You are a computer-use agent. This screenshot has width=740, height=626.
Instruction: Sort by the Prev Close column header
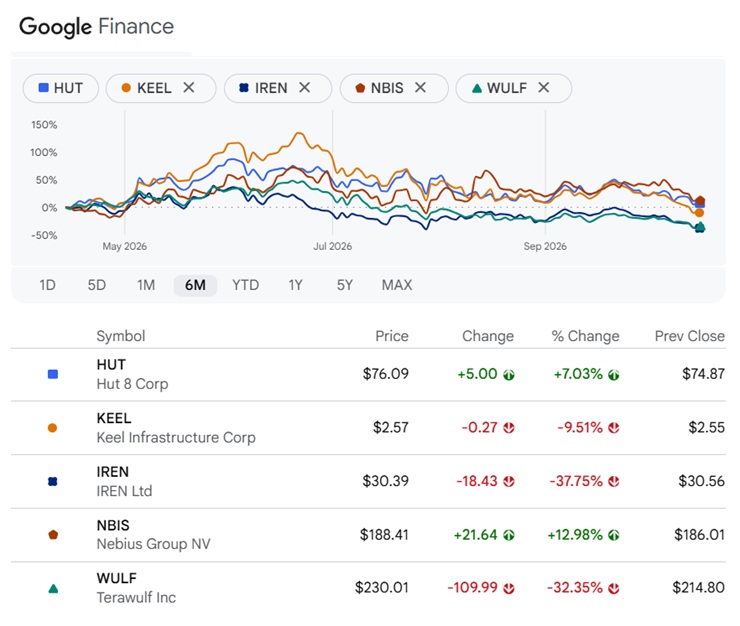690,336
